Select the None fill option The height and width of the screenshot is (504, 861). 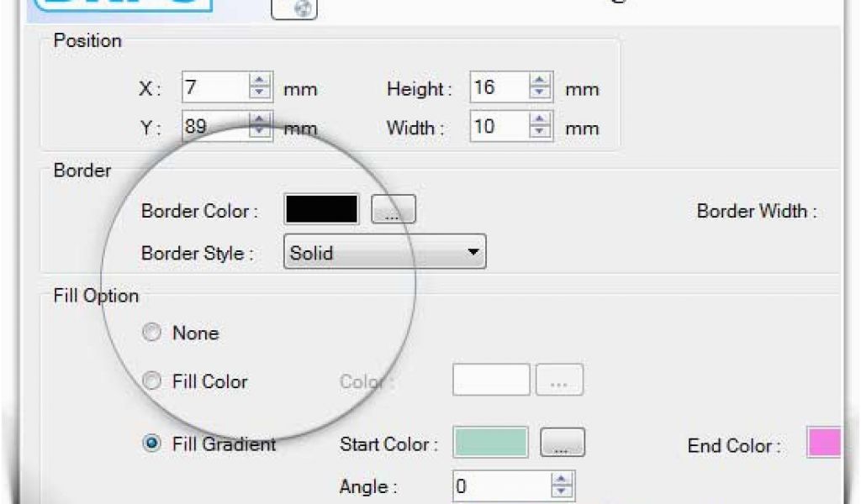[151, 333]
